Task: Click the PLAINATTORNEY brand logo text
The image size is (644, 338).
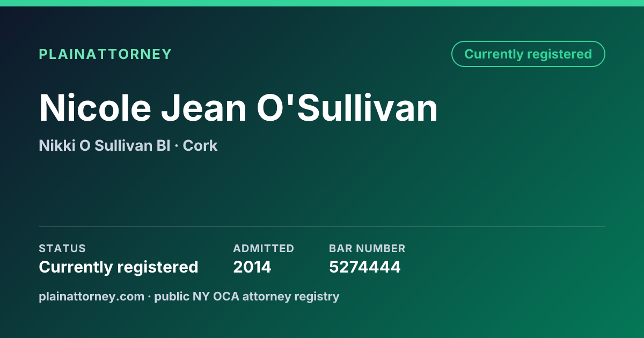Action: click(105, 54)
